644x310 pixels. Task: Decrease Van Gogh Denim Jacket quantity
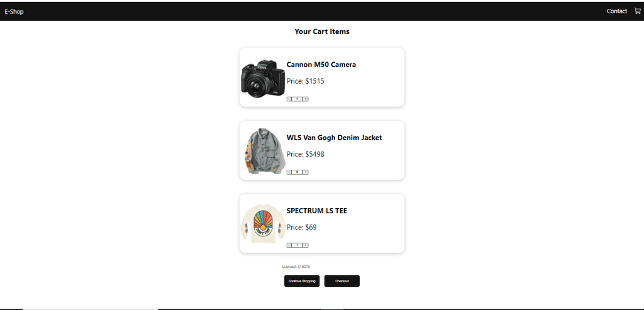point(289,172)
